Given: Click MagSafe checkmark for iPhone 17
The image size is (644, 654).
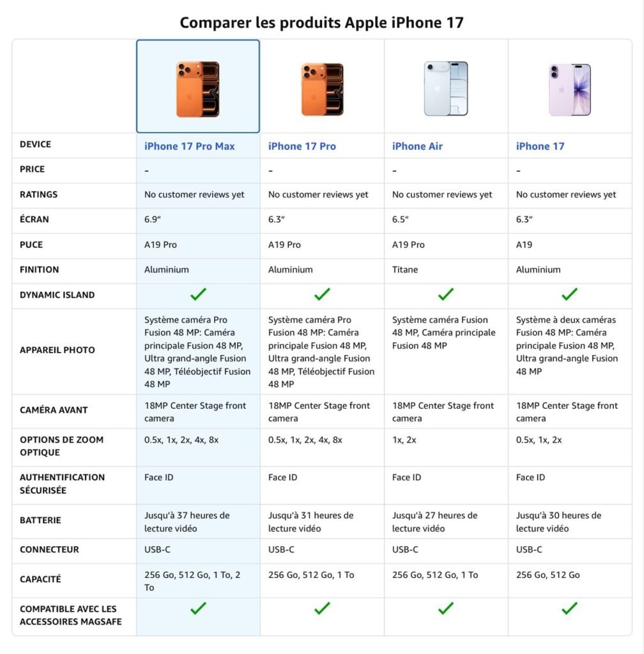Looking at the screenshot, I should 569,609.
